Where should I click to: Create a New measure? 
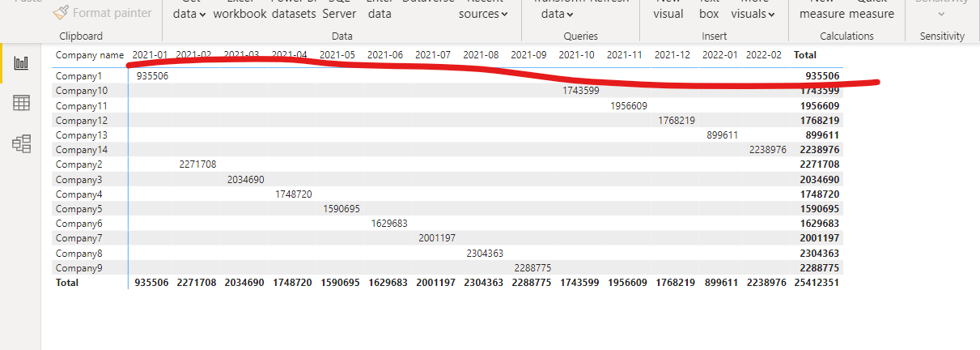point(822,10)
